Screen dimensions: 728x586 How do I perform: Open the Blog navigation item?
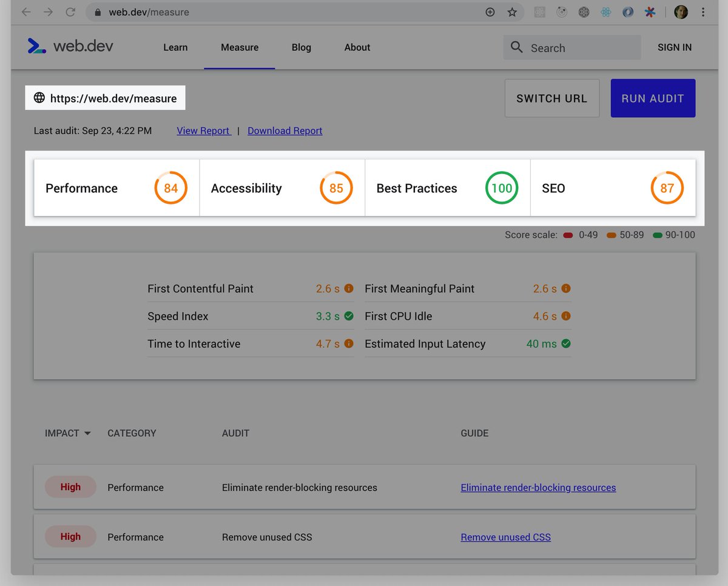pyautogui.click(x=302, y=47)
